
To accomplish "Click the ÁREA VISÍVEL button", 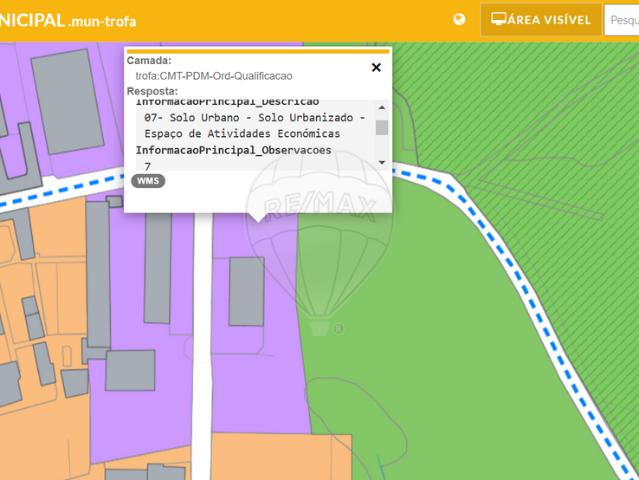I will tap(541, 19).
